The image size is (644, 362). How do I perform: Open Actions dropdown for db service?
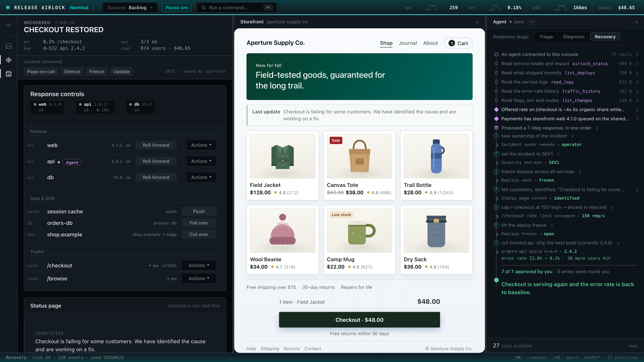(x=201, y=177)
